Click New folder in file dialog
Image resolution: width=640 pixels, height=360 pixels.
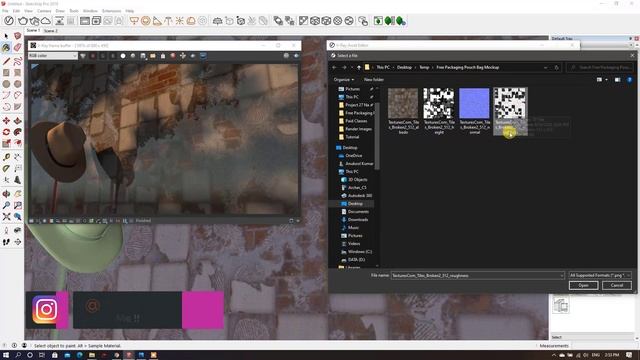(373, 80)
